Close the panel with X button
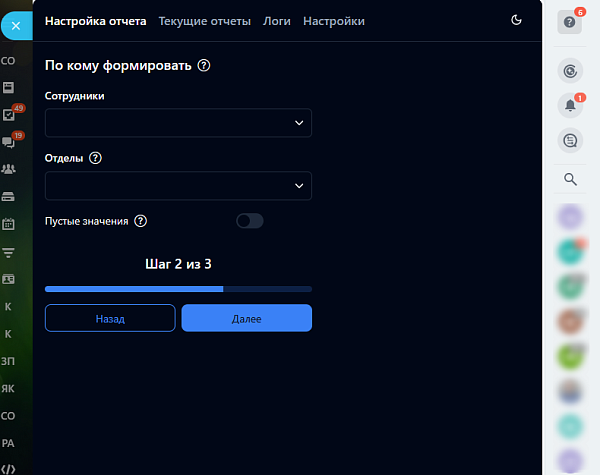The image size is (600, 475). (x=16, y=26)
